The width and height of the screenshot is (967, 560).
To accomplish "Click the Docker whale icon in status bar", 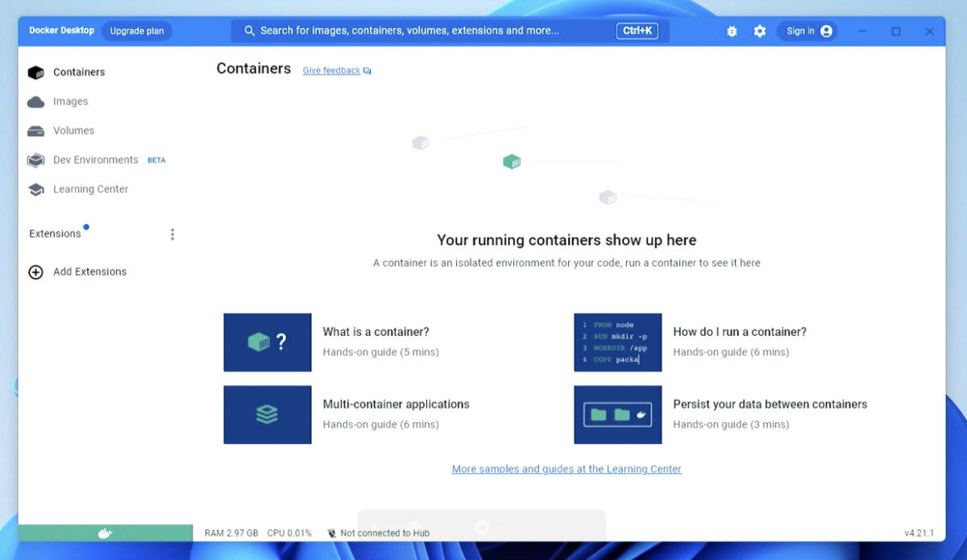I will 105,533.
